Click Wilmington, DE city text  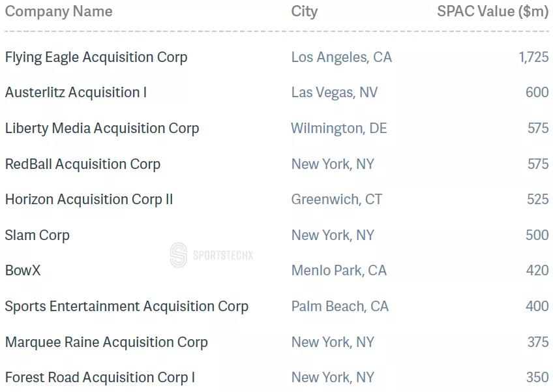[339, 128]
